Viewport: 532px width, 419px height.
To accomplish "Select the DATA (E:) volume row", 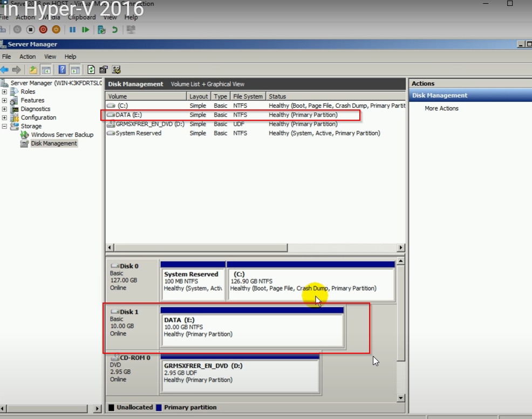I will click(x=256, y=115).
